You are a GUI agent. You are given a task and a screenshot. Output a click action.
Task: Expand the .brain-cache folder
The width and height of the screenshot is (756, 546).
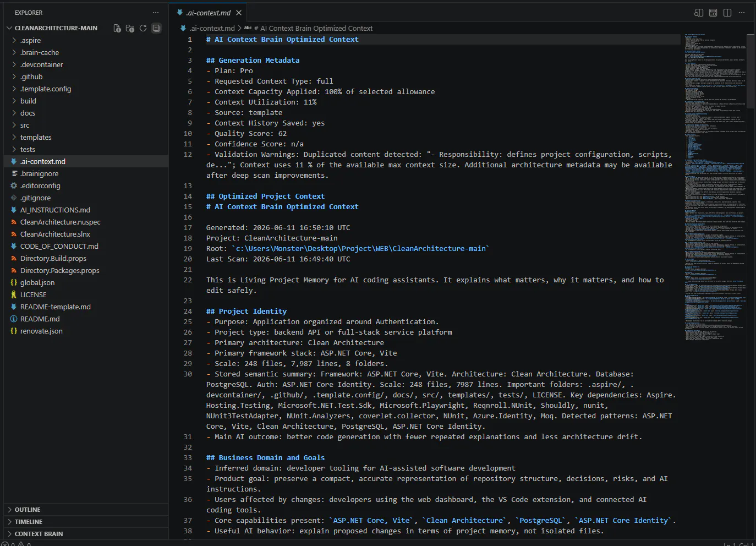pos(14,52)
